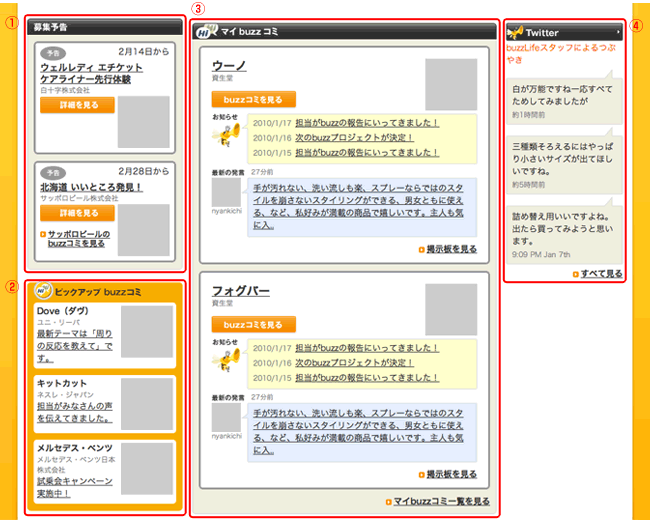This screenshot has height=521, width=650.
Task: Follow 掲示板を見る link in ウーノ card
Action: point(452,249)
